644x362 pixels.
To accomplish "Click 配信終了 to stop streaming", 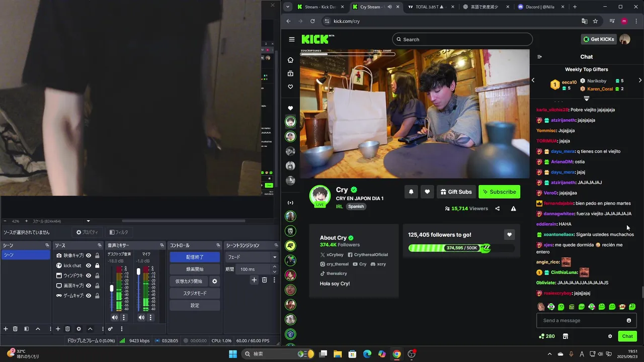I will (x=195, y=257).
